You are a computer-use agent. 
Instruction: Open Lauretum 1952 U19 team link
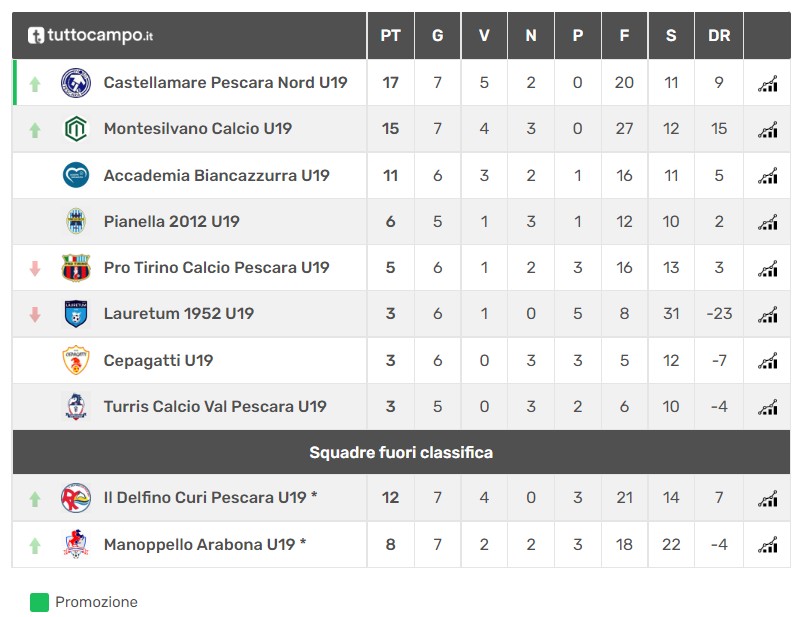(179, 313)
